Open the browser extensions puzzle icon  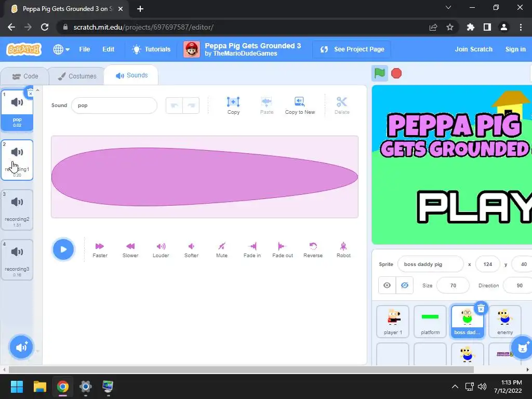click(x=470, y=27)
